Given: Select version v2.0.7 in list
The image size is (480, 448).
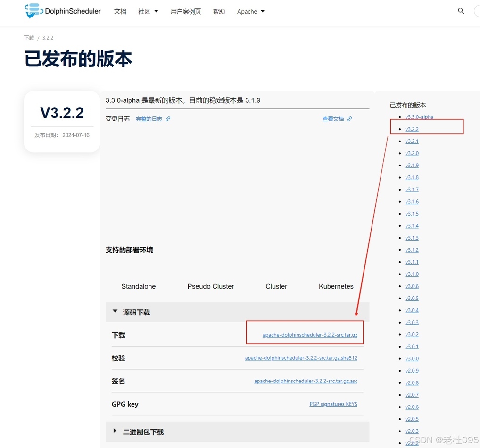Looking at the screenshot, I should (412, 395).
